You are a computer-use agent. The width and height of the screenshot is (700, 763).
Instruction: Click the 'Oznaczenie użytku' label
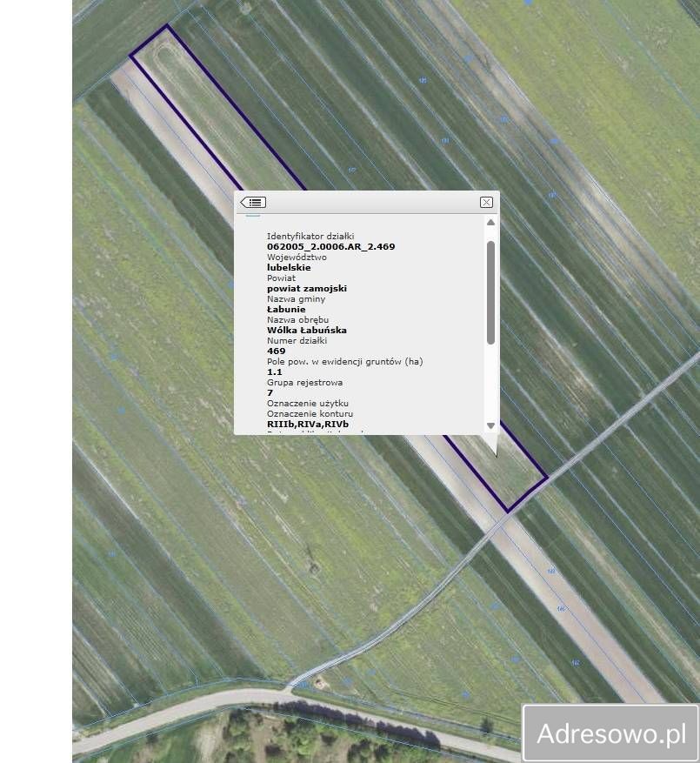308,404
